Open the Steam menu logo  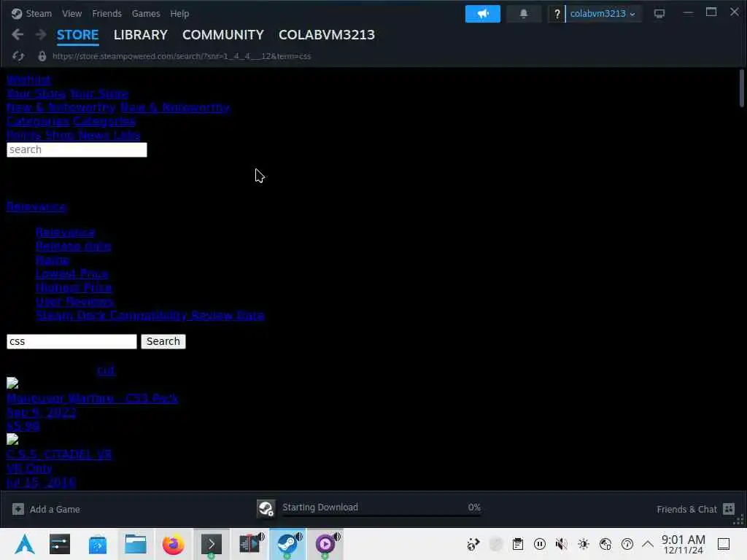click(x=17, y=13)
